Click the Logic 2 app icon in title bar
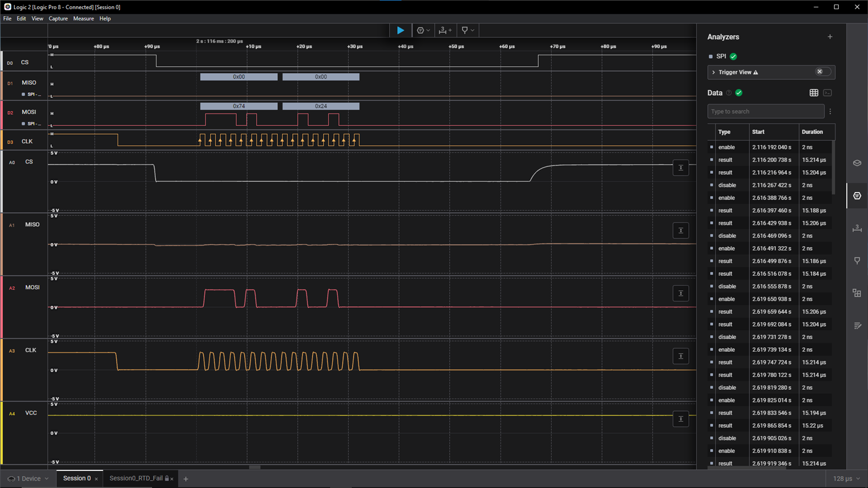 click(x=7, y=7)
